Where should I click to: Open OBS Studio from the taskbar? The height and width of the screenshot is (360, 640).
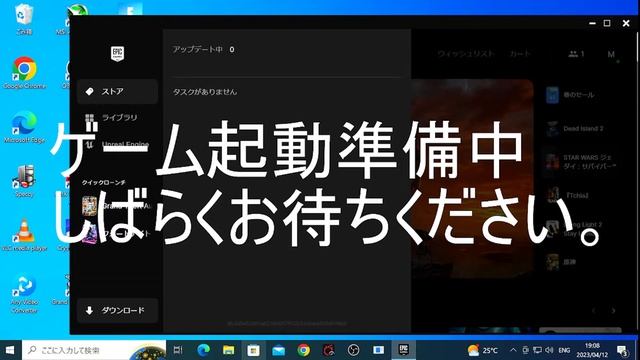[353, 350]
